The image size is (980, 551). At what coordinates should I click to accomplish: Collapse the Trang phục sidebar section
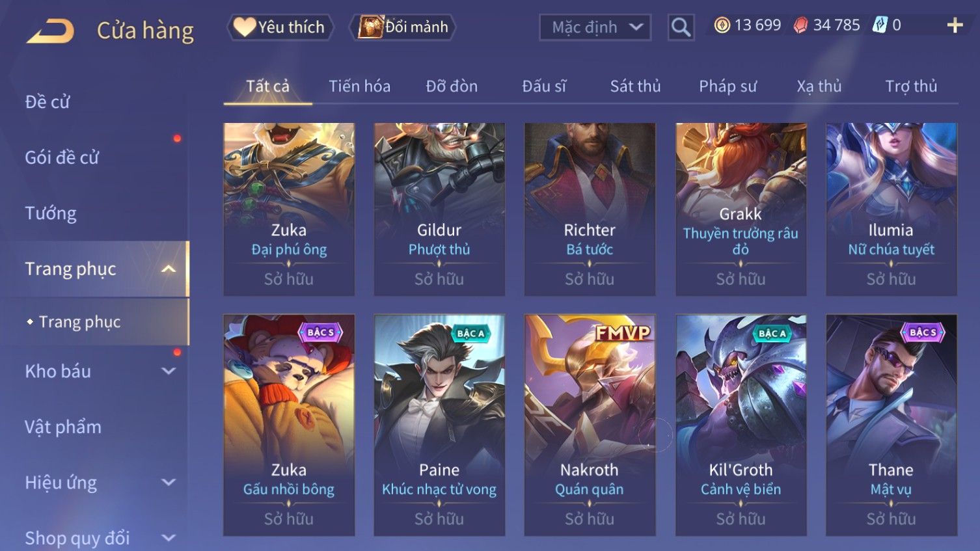pyautogui.click(x=169, y=269)
